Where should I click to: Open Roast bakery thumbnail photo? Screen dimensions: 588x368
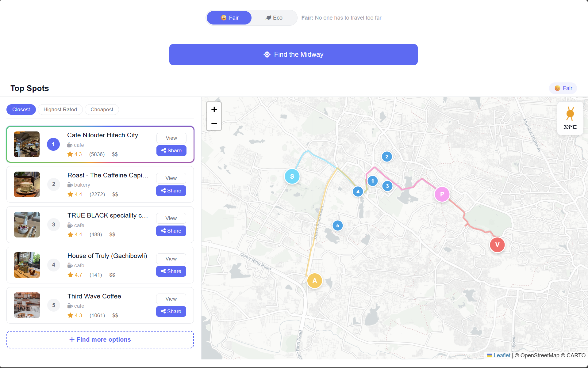27,184
